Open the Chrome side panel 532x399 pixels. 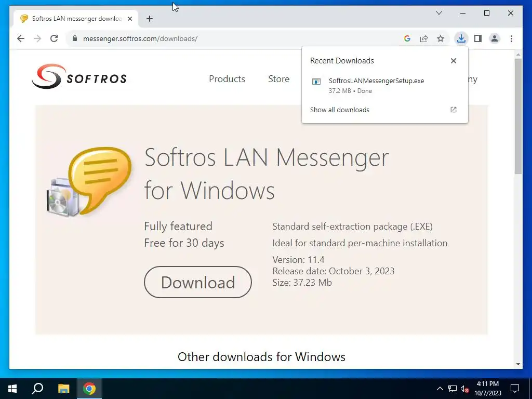(478, 38)
